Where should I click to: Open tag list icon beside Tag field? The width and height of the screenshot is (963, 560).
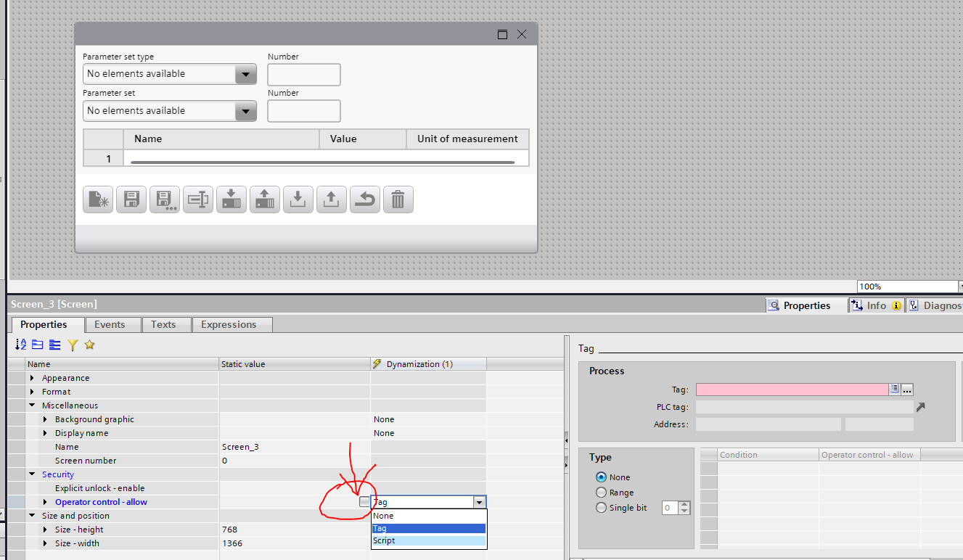(895, 389)
